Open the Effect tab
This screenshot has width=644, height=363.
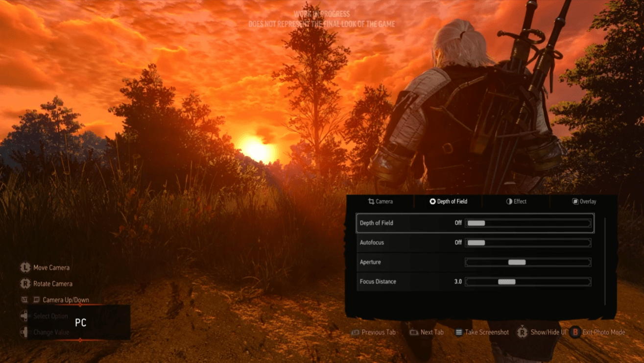pos(516,201)
